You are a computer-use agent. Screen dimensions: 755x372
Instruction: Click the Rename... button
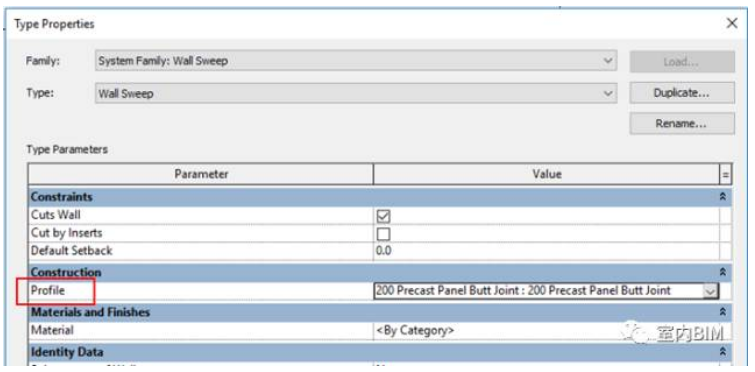682,124
